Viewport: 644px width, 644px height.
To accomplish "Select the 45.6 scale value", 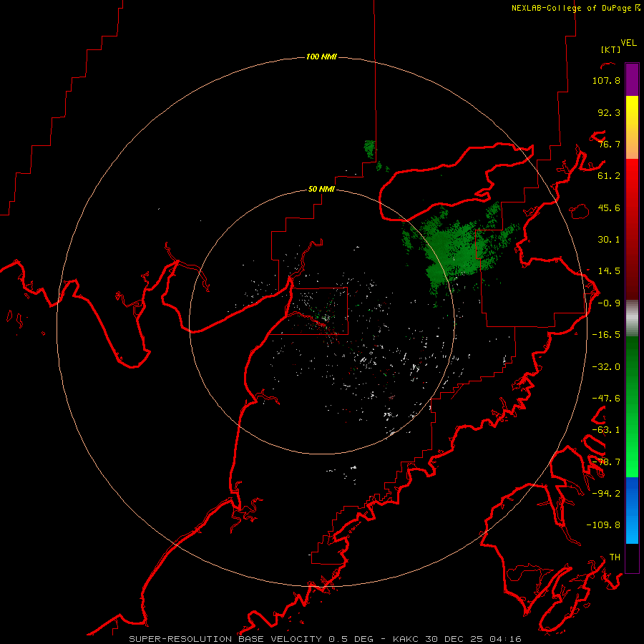I will point(609,208).
